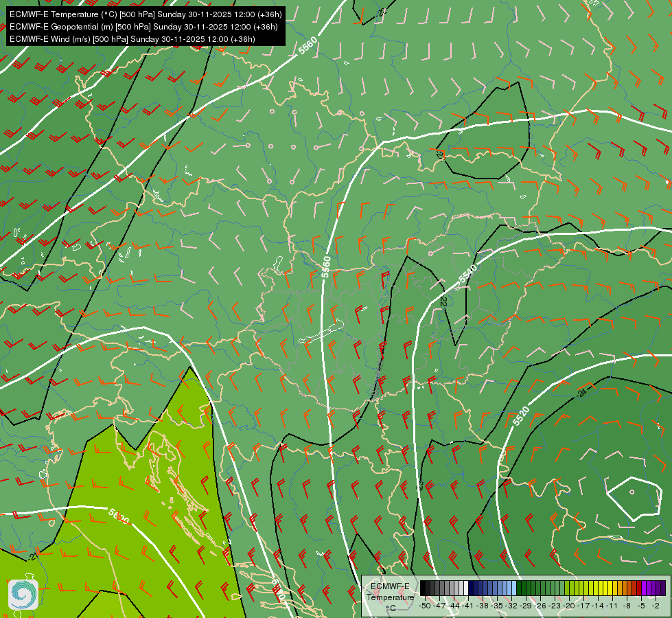
Task: Click the -41 value on the legend
Action: pyautogui.click(x=468, y=606)
